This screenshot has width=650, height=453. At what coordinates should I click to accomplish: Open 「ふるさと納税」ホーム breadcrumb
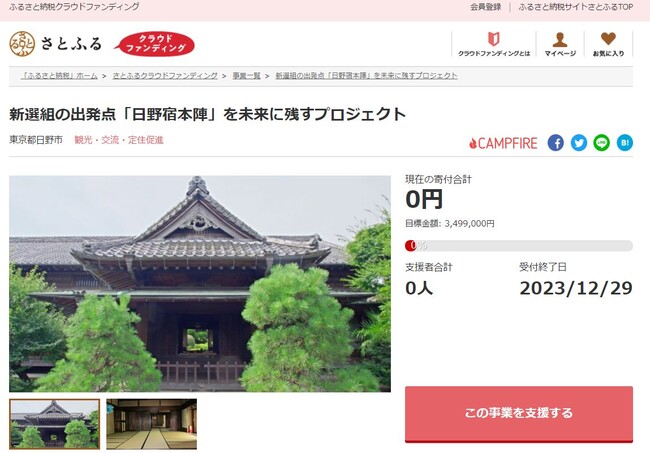coord(59,76)
